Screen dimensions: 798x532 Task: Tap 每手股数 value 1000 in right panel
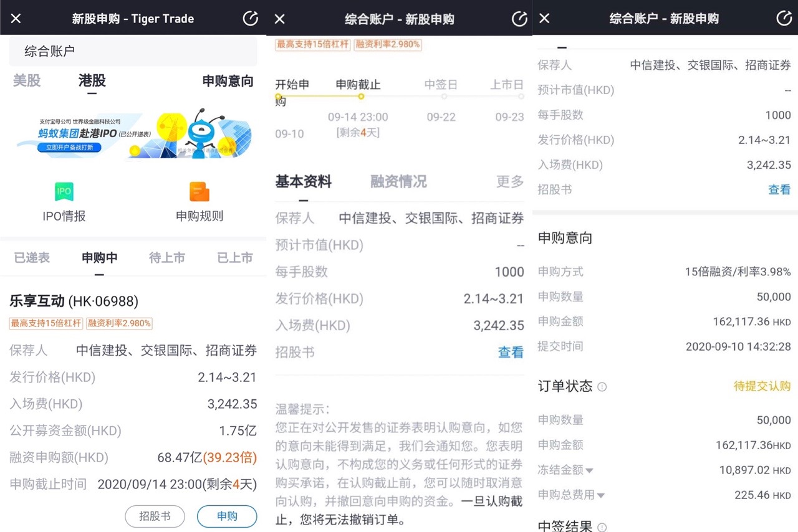click(778, 115)
